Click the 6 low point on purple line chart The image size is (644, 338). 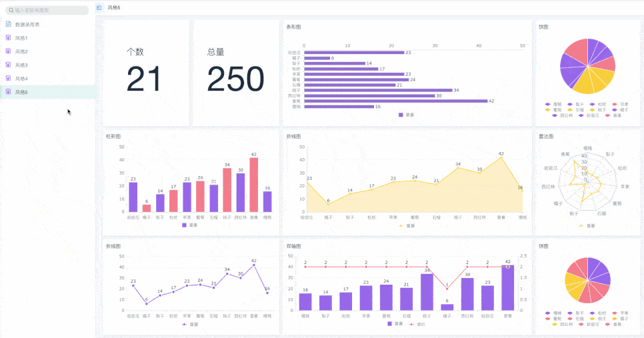pos(147,303)
